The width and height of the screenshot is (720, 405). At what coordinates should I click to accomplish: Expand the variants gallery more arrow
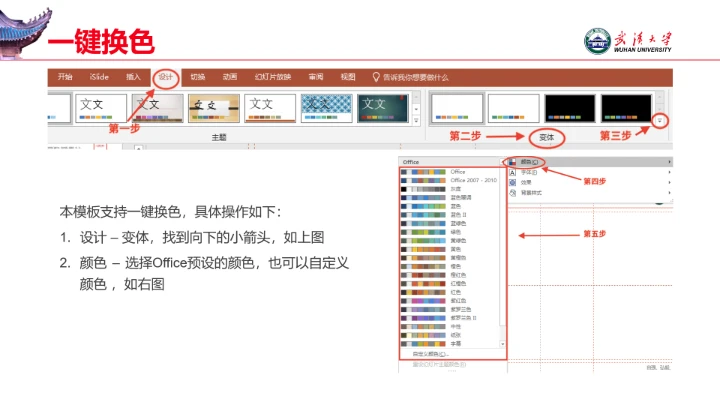tap(659, 121)
